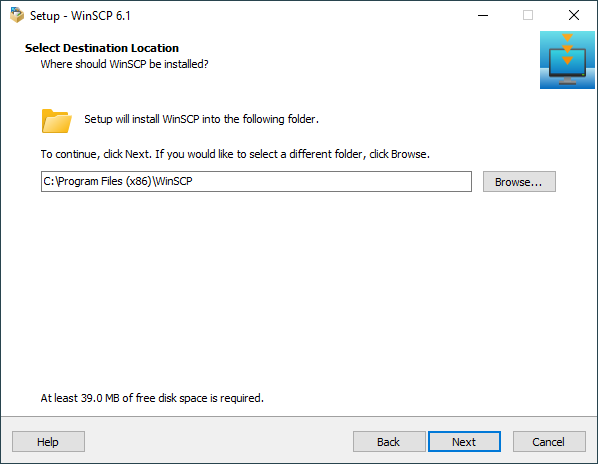Open setup Help

tap(48, 442)
